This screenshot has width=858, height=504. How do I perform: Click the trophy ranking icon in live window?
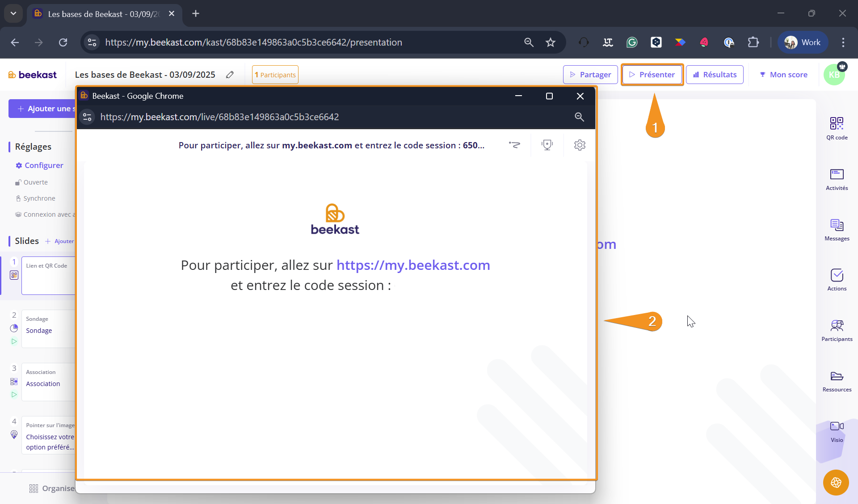(547, 145)
